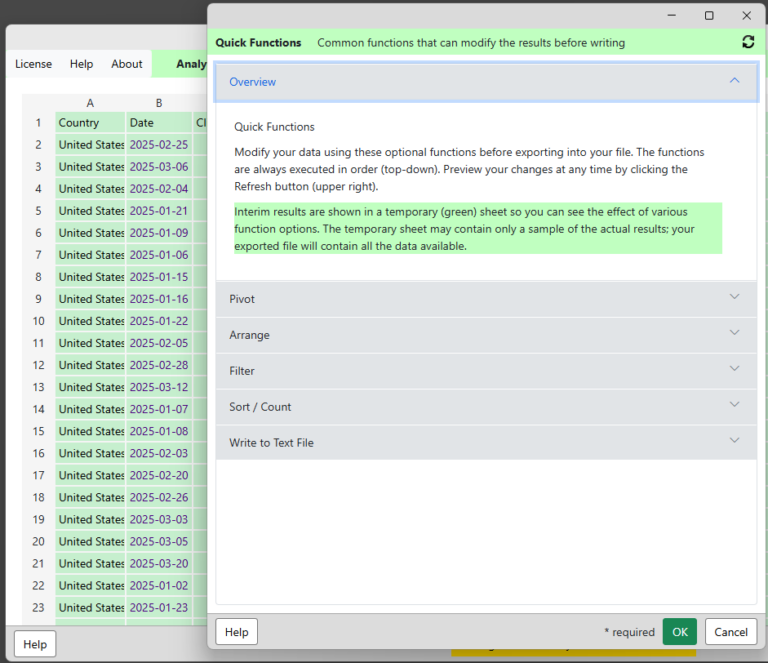Maximize the Quick Functions window
Screen dimensions: 768x663
pyautogui.click(x=709, y=16)
